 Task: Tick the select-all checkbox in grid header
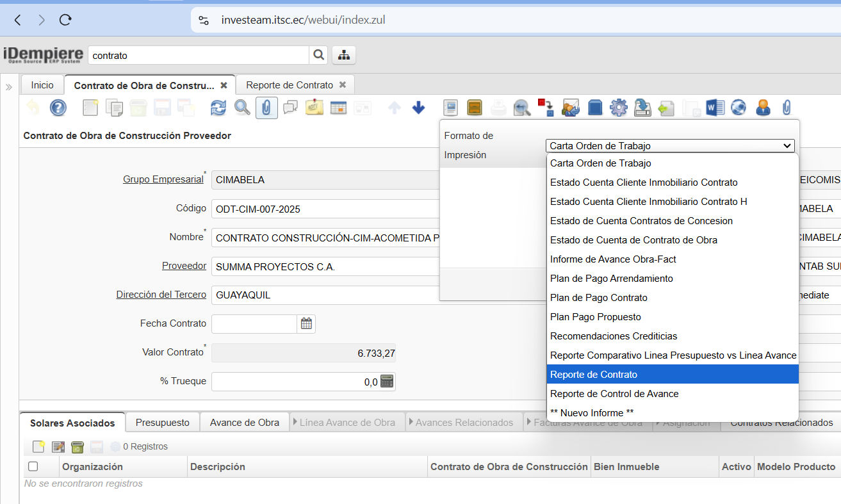(33, 467)
